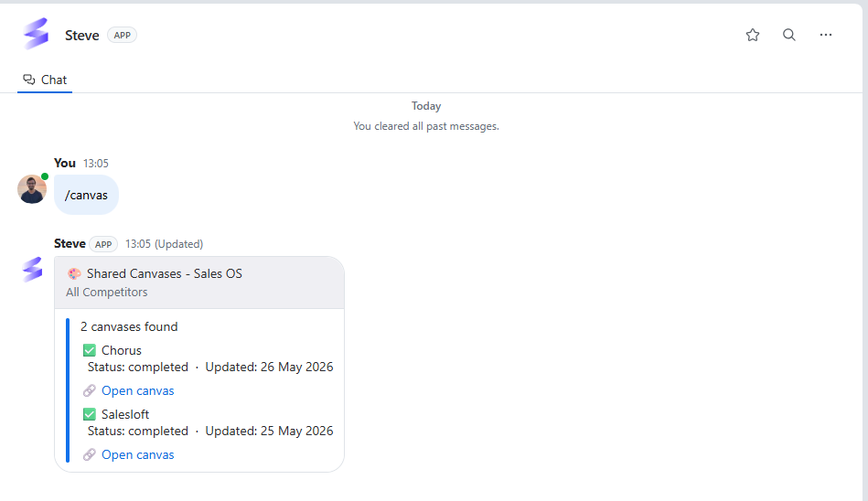
Task: Click your profile avatar photo
Action: click(x=32, y=189)
